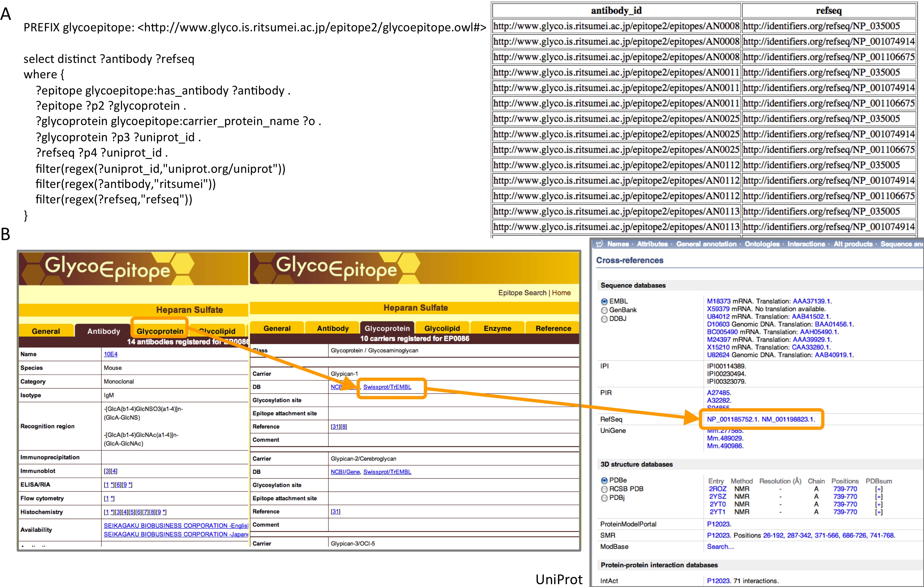Open PDBsum link for entry 2YT1
The width and height of the screenshot is (924, 587).
tap(878, 512)
